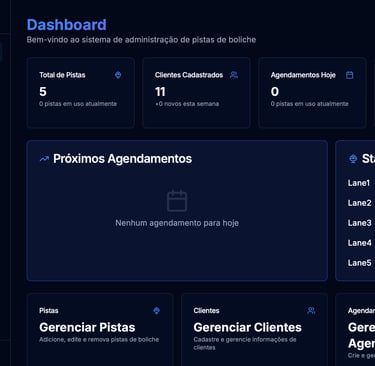Select Lane5 in the status list
This screenshot has width=375, height=366.
tap(359, 263)
